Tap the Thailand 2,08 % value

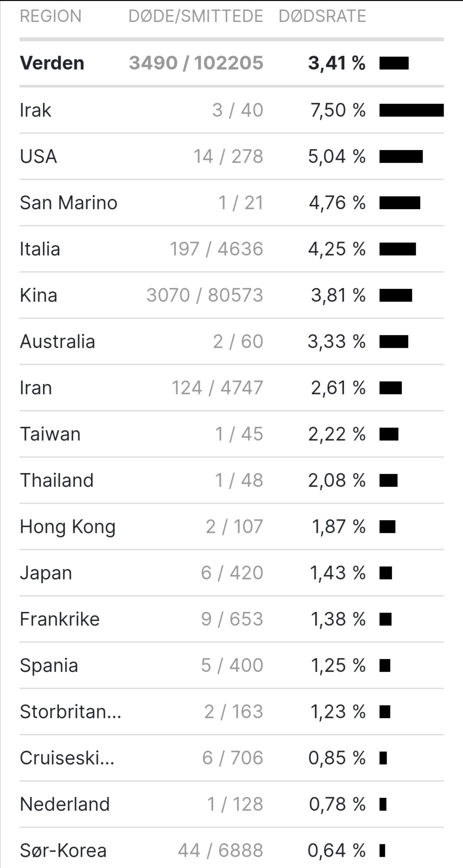337,480
